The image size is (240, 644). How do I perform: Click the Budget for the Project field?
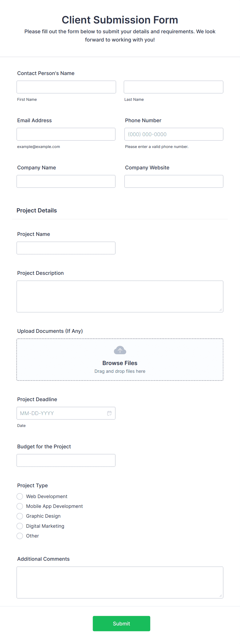click(x=66, y=460)
